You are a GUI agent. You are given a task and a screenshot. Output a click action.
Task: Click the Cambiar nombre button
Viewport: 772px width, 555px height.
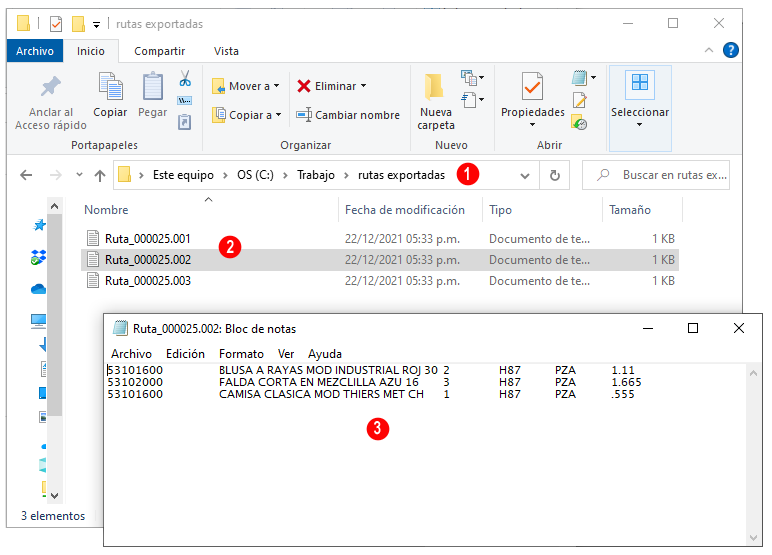click(x=348, y=115)
